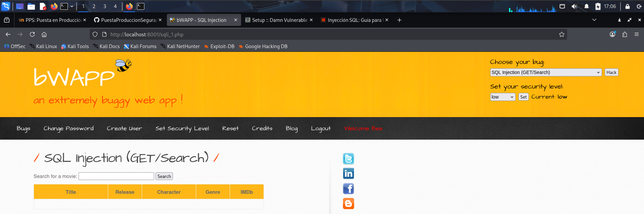Open the Bugs menu item

24,129
